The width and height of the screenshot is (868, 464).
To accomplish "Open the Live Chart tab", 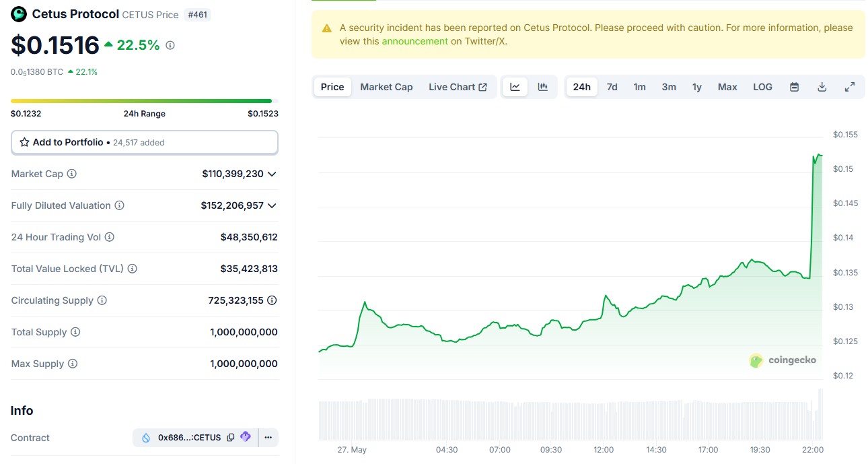I will pyautogui.click(x=458, y=87).
